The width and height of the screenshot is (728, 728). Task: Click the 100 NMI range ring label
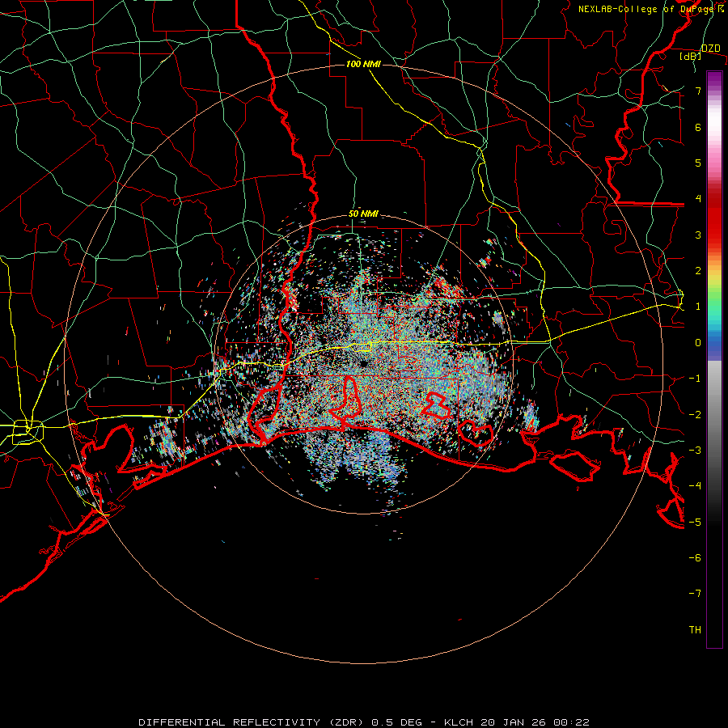click(x=363, y=64)
